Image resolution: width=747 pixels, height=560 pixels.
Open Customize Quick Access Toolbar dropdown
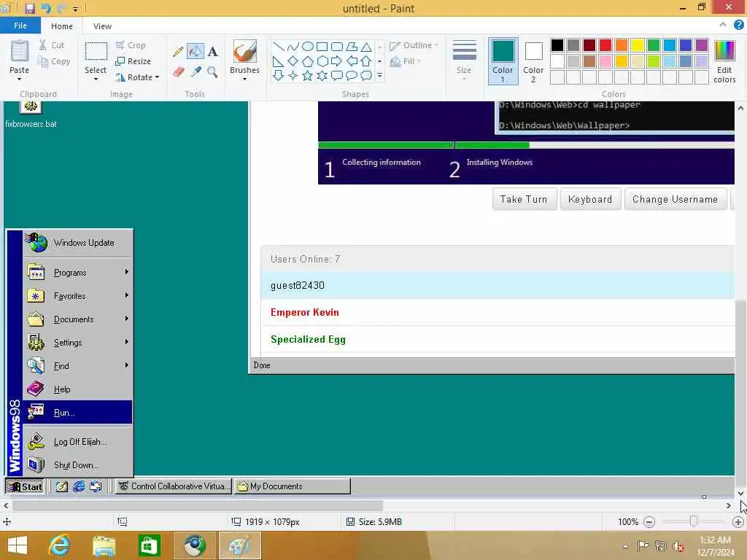coord(75,9)
